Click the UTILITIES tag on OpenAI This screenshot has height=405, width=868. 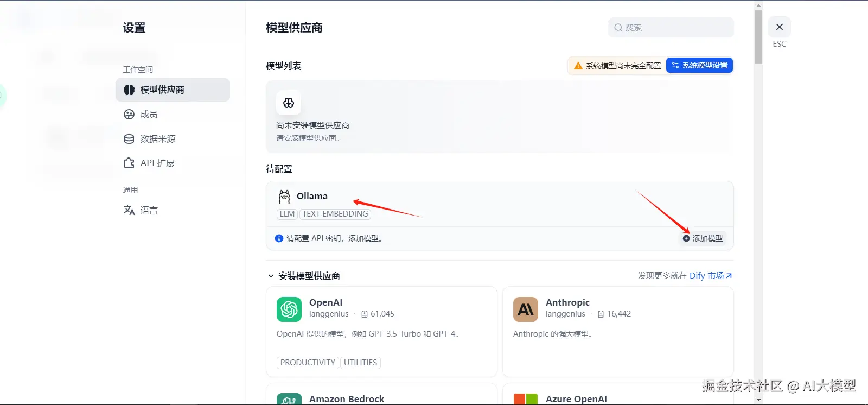(x=360, y=363)
